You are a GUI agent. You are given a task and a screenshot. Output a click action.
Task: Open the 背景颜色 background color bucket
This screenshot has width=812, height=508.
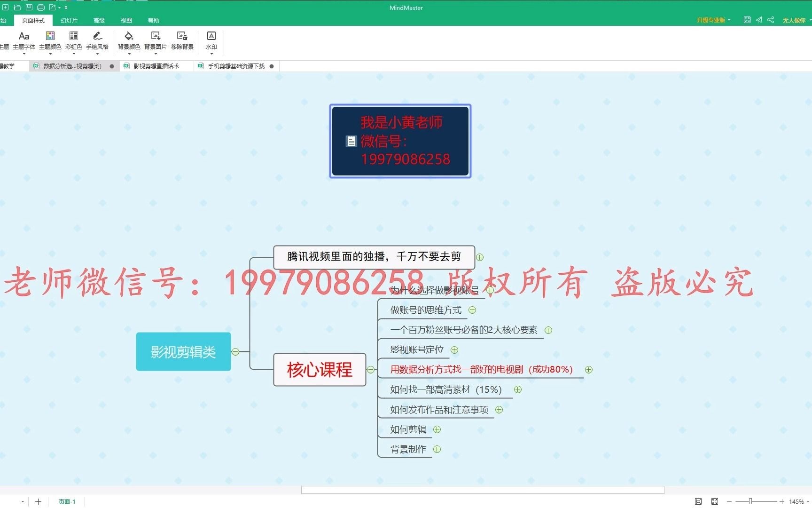129,40
